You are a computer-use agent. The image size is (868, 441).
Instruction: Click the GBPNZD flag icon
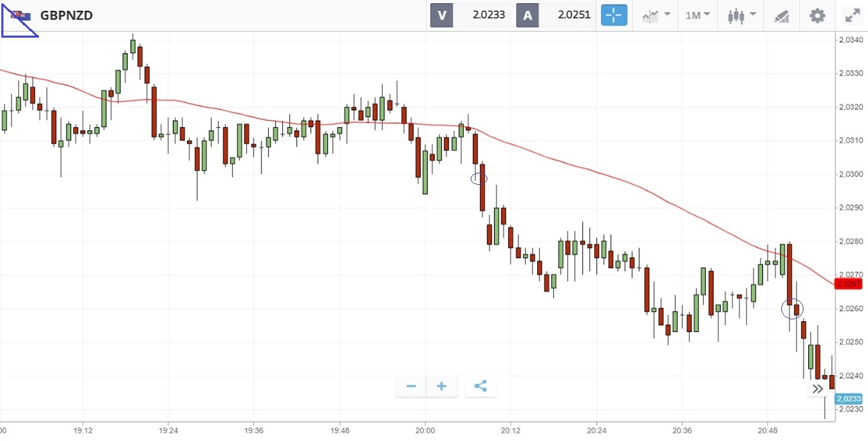[x=21, y=15]
